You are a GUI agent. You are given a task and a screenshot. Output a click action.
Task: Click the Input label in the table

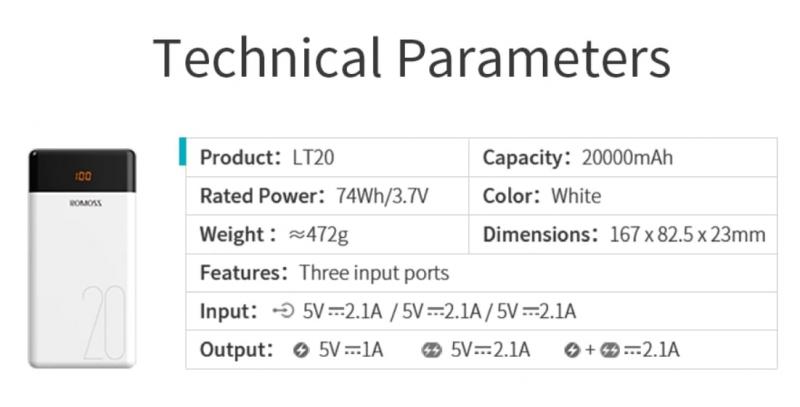(229, 311)
